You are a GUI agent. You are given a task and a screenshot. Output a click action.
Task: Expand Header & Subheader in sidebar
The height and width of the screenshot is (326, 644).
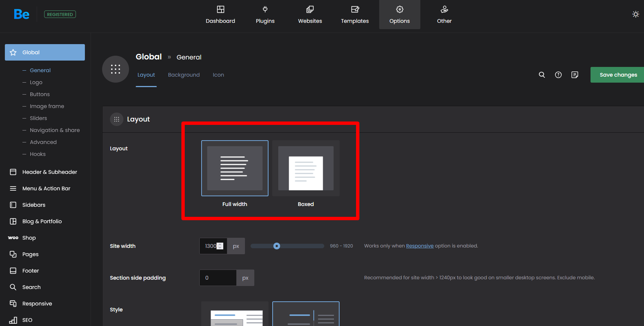point(49,172)
